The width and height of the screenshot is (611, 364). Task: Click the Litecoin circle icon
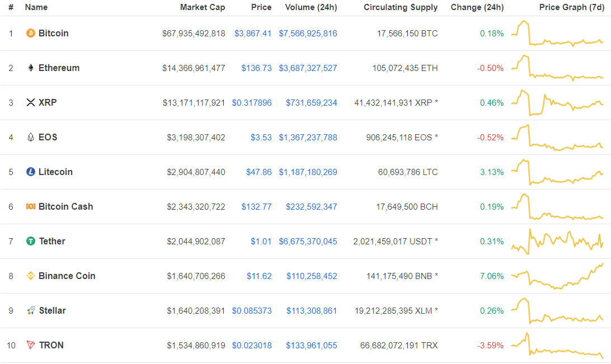pos(30,172)
